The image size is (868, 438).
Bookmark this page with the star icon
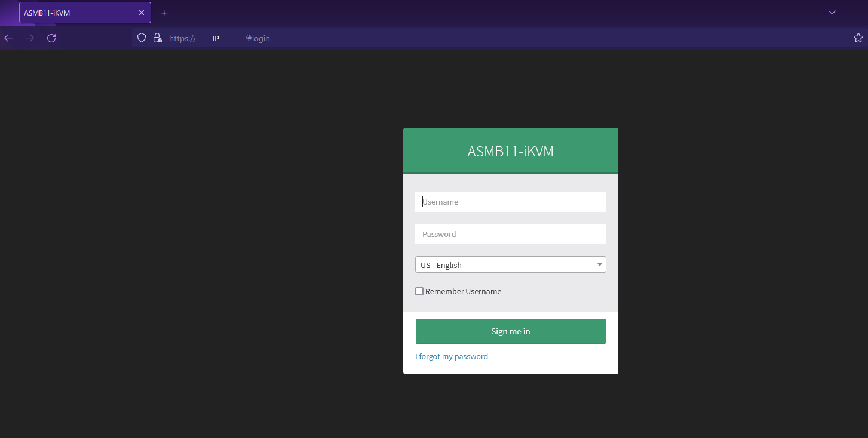pos(858,38)
